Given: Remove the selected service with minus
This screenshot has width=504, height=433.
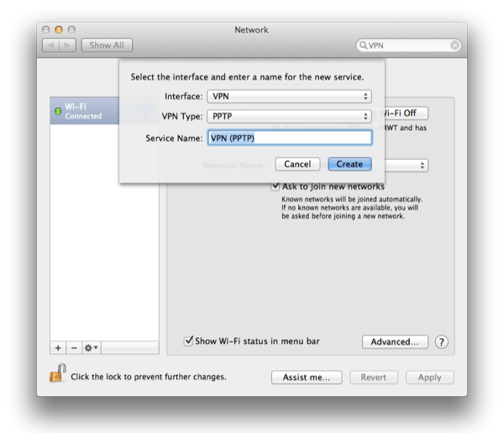Looking at the screenshot, I should click(x=74, y=348).
